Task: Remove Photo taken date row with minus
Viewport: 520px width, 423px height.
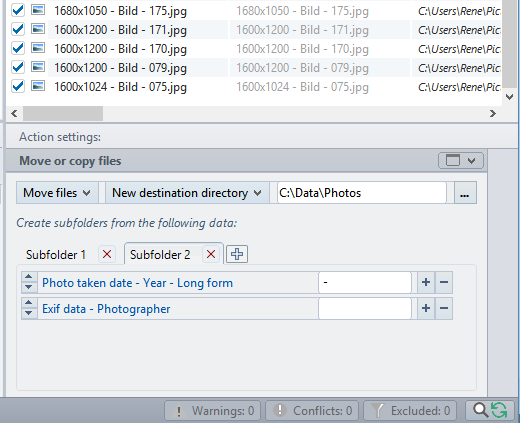Action: click(x=444, y=282)
